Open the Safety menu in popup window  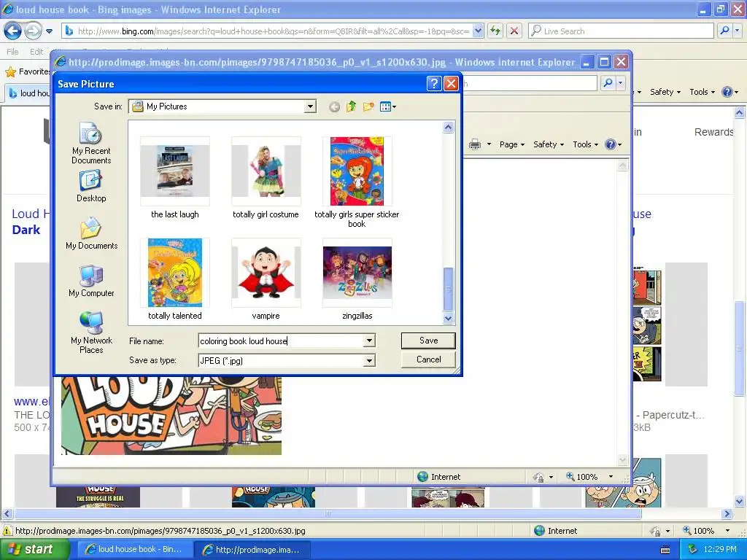pyautogui.click(x=549, y=144)
